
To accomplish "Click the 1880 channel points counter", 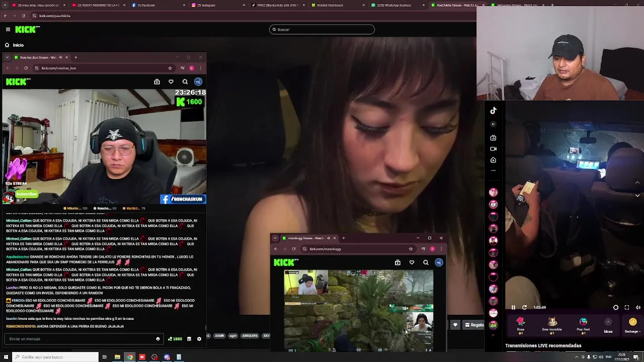I will [x=175, y=339].
